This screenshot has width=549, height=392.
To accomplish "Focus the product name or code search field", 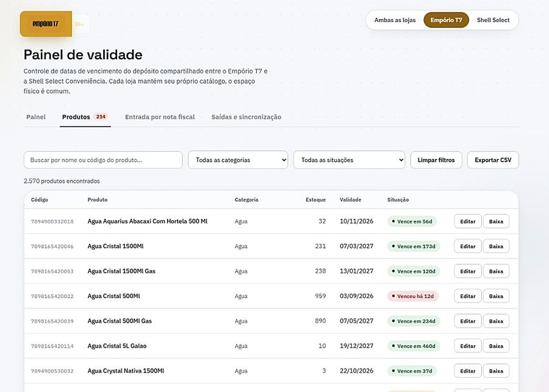I will (x=103, y=160).
